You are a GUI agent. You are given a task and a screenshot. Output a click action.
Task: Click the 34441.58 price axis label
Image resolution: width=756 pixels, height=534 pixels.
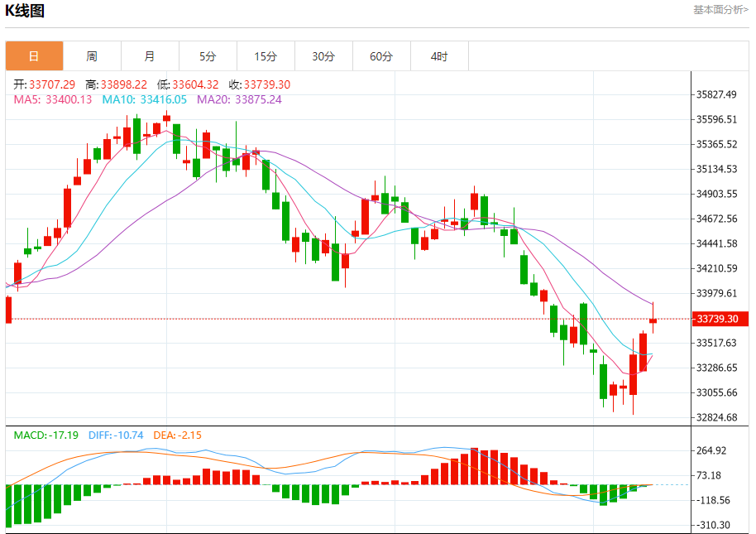click(x=716, y=243)
